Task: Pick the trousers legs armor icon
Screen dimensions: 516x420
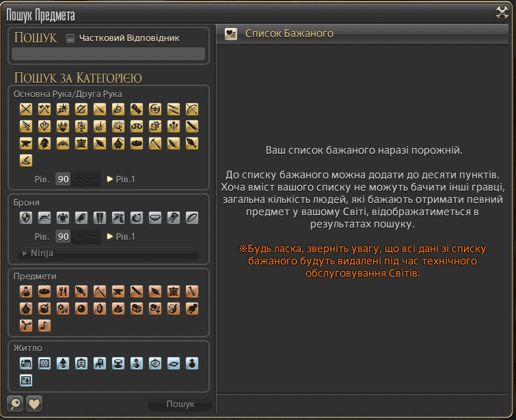Action: (x=100, y=218)
